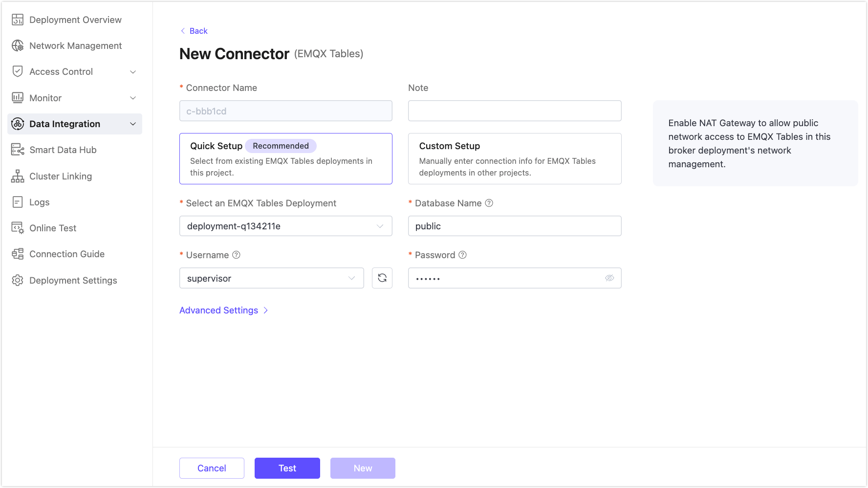Click the Username help icon
868x488 pixels.
(x=236, y=255)
